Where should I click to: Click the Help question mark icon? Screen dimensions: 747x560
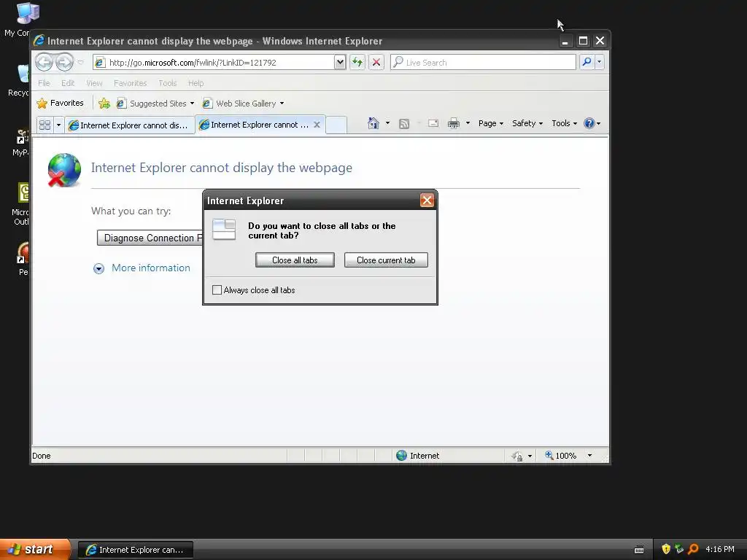click(589, 123)
